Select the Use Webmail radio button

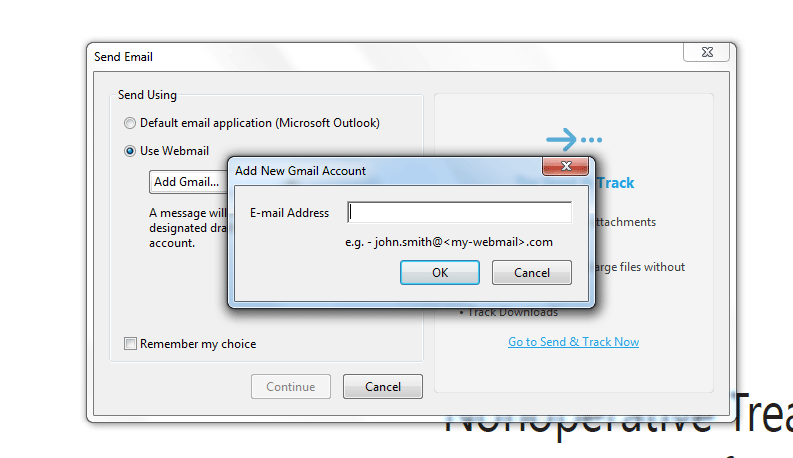click(130, 151)
